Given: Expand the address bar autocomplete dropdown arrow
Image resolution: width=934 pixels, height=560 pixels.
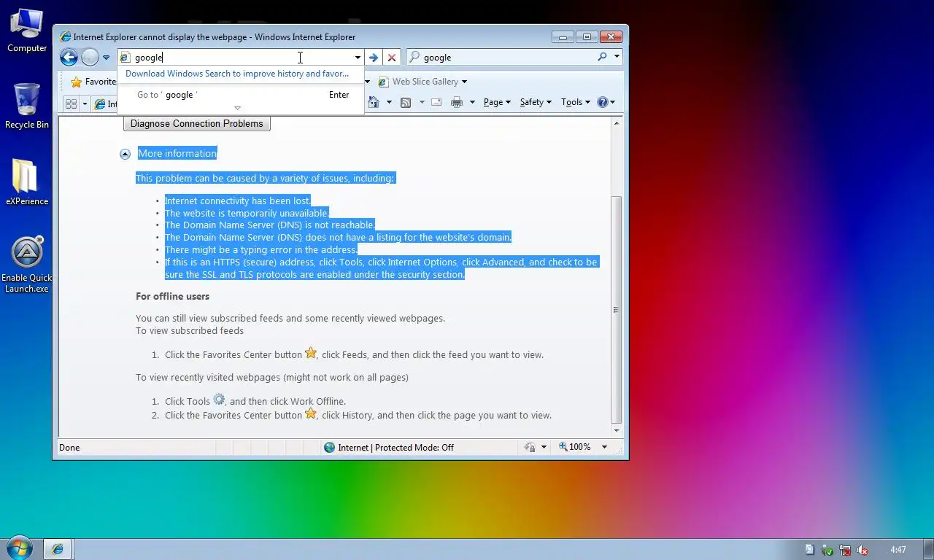Looking at the screenshot, I should pyautogui.click(x=358, y=58).
